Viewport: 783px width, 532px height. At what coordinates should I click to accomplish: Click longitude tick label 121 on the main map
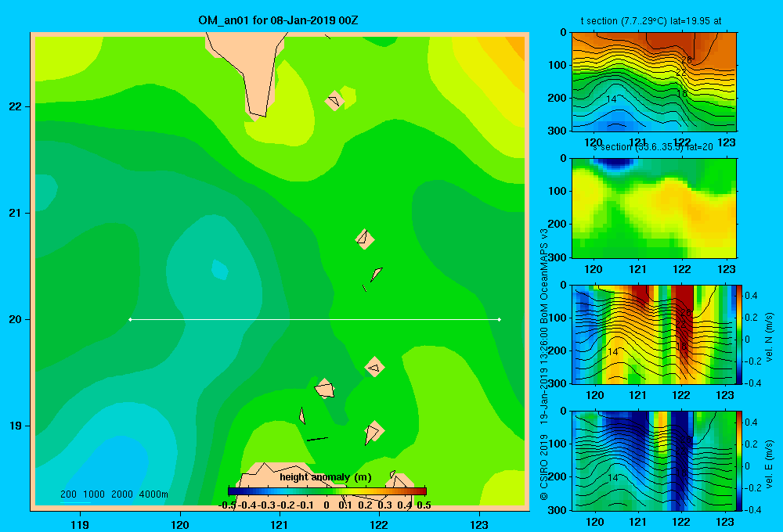280,524
